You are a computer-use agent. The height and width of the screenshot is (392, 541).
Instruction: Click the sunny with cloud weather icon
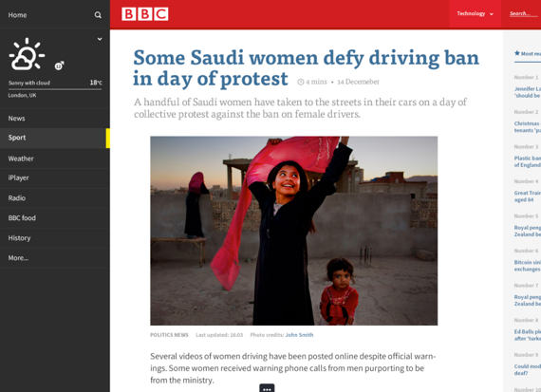pyautogui.click(x=27, y=54)
